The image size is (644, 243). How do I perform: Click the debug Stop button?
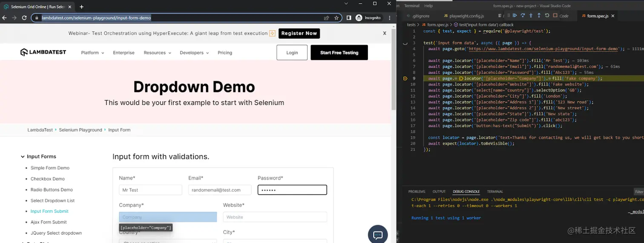tap(555, 15)
